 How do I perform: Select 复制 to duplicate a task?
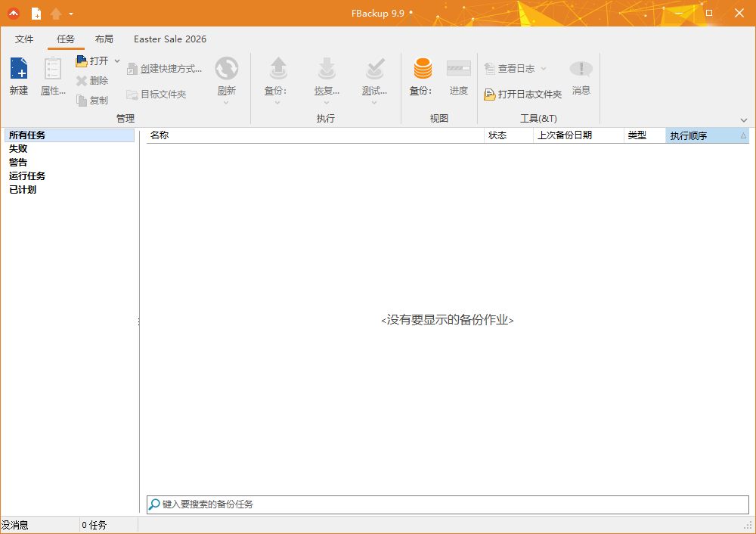pos(92,99)
